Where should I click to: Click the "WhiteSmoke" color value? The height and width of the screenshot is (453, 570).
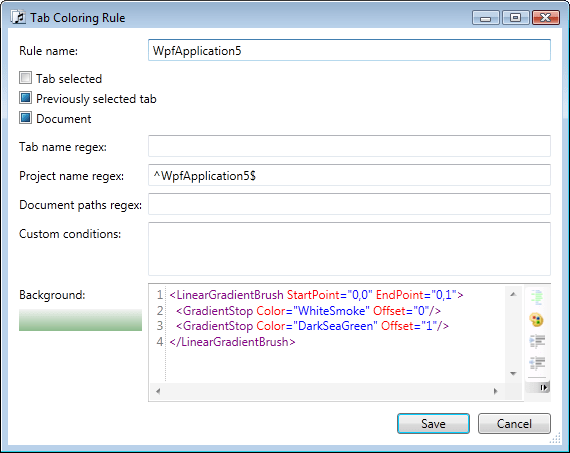[x=331, y=311]
